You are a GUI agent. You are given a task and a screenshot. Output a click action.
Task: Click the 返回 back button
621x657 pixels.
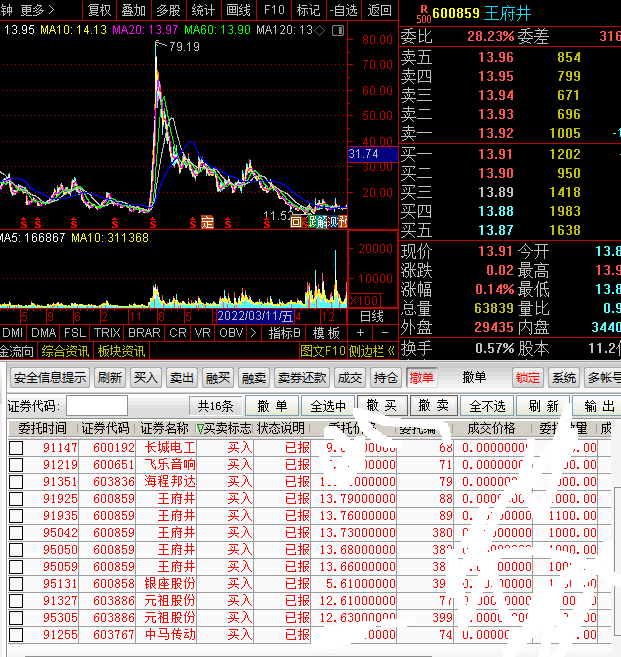pos(379,10)
